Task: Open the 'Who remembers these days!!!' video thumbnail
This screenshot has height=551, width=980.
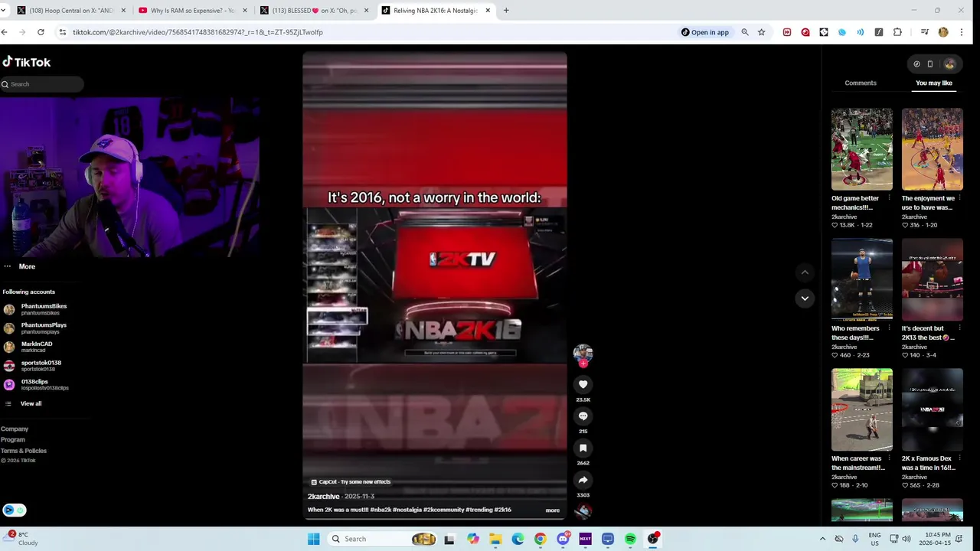Action: tap(862, 279)
